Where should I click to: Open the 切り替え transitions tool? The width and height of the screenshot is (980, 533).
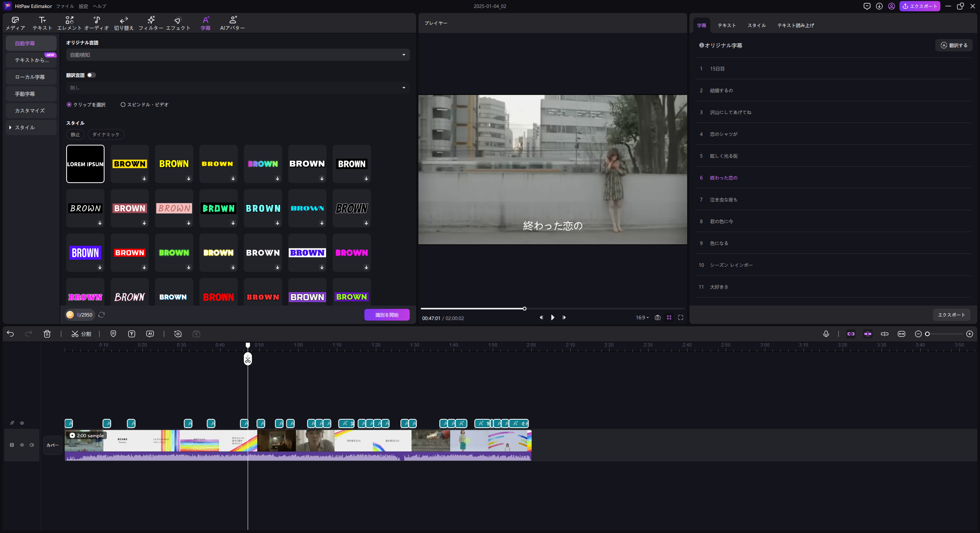click(x=124, y=23)
